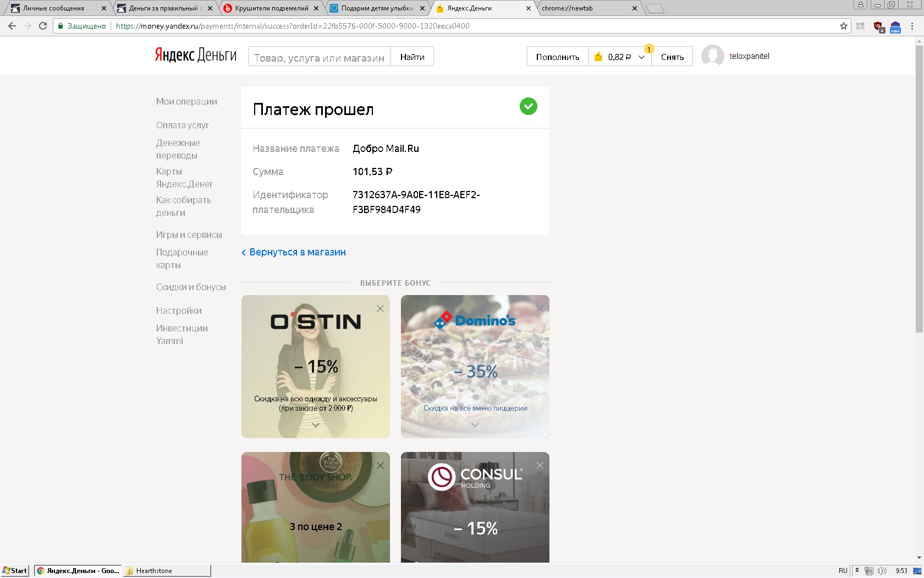Open Как собирать деньги in sidebar
Viewport: 924px width, 578px height.
[x=183, y=206]
